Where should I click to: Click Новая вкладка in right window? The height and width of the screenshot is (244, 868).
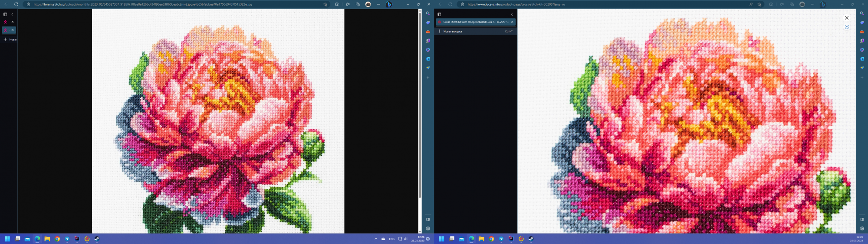pos(452,31)
